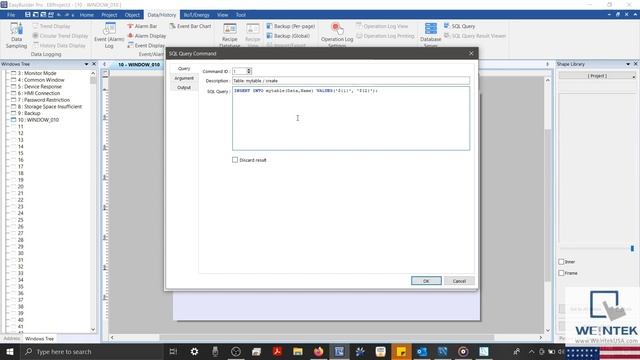This screenshot has width=640, height=360.
Task: Switch to the IIoT/Energy ribbon tab
Action: coord(196,15)
